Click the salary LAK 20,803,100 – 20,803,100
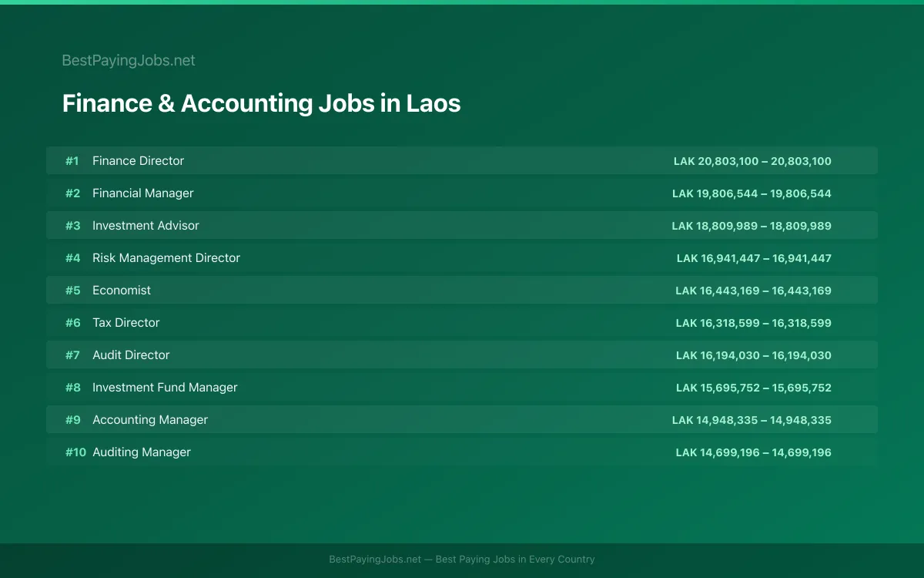 point(752,161)
